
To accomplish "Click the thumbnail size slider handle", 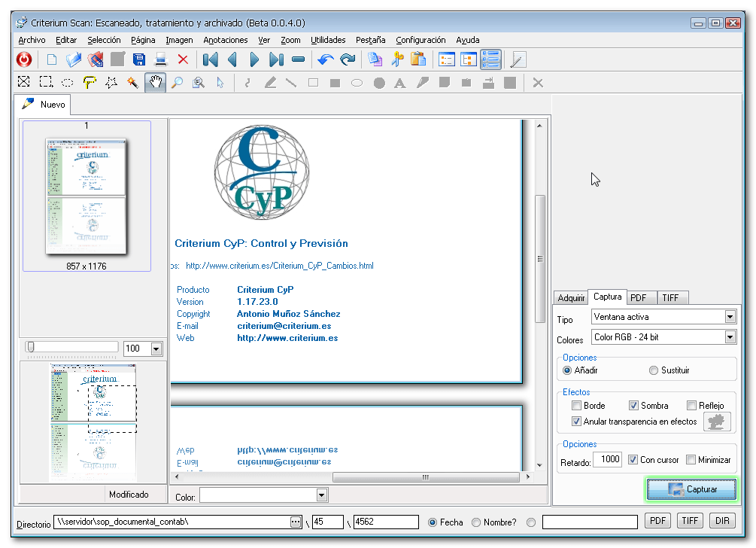I will (x=31, y=347).
